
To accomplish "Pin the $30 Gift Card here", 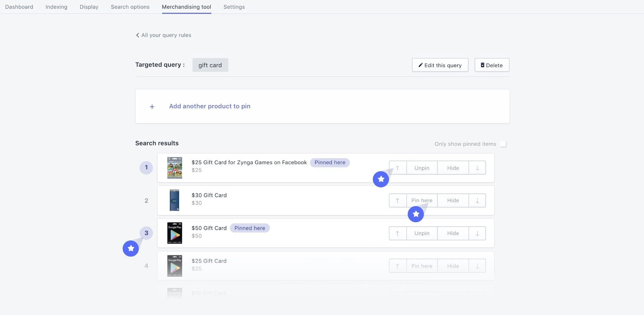I will pyautogui.click(x=422, y=200).
